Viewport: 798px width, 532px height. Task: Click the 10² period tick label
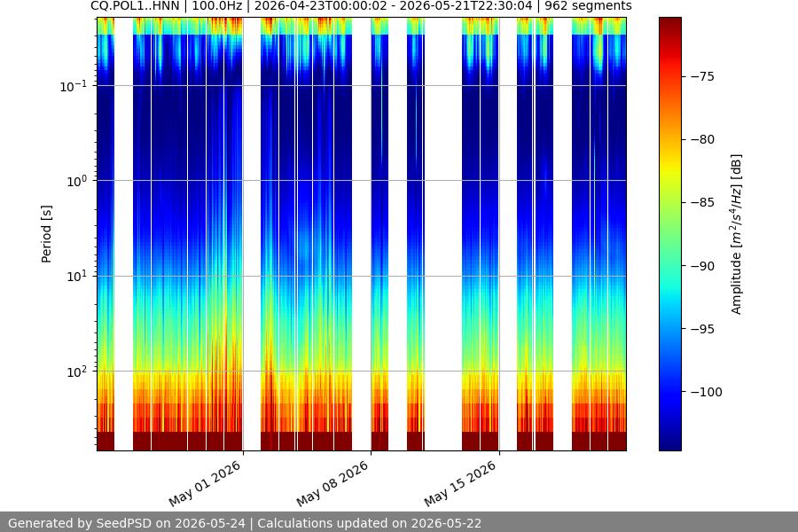76,372
